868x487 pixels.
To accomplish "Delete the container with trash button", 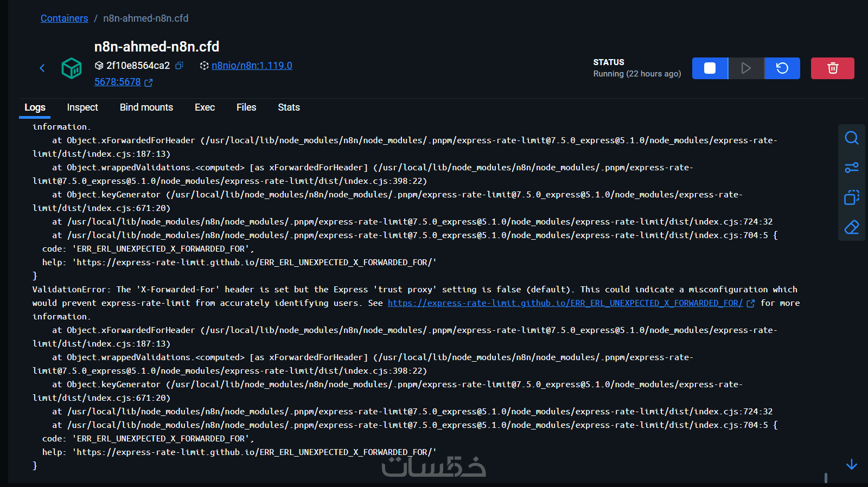I will 833,68.
